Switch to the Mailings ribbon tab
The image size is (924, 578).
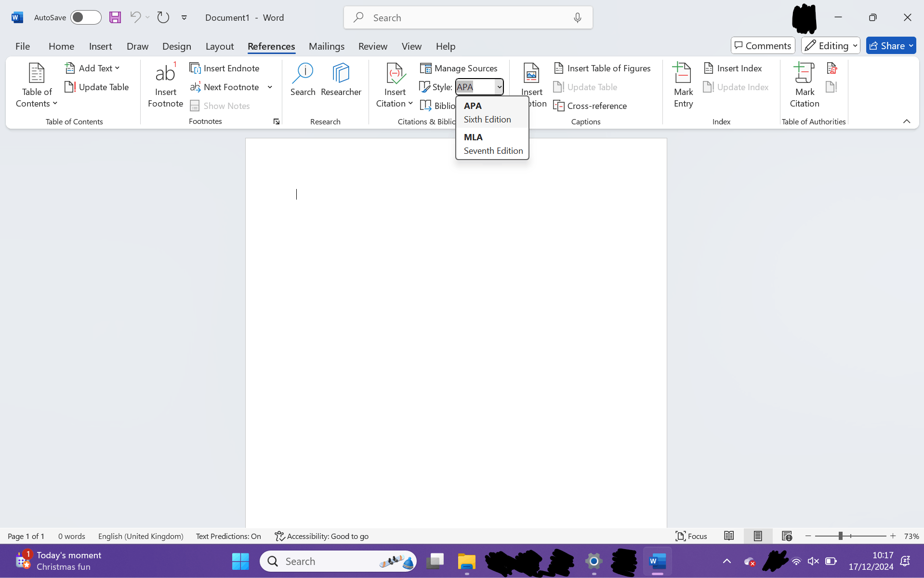point(326,46)
